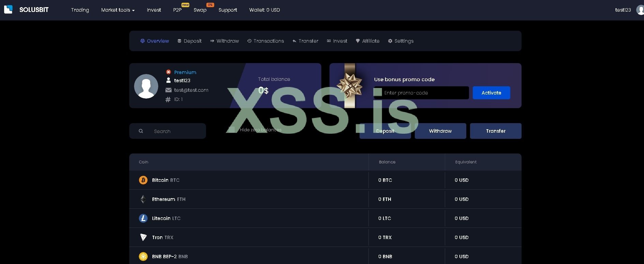Click the 0 TRX balance cell
This screenshot has width=644, height=264.
385,237
